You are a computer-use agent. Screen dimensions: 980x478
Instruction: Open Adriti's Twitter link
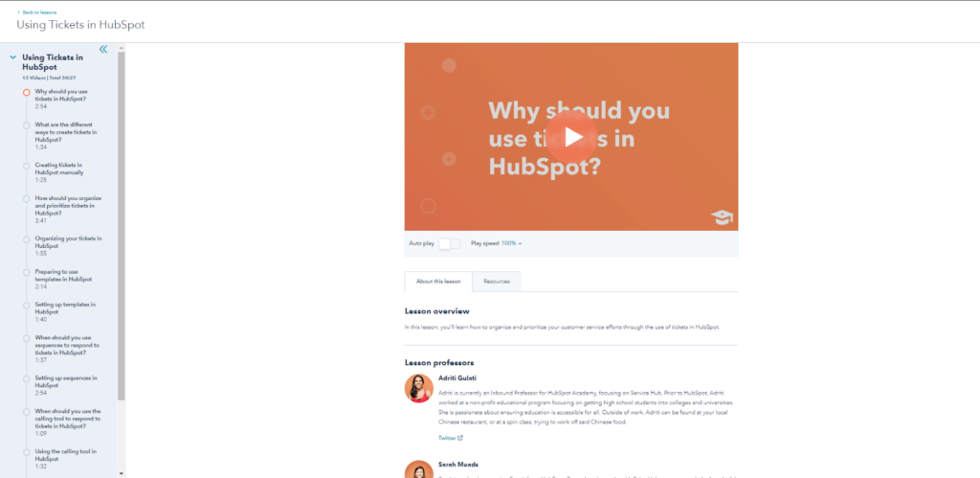(448, 438)
